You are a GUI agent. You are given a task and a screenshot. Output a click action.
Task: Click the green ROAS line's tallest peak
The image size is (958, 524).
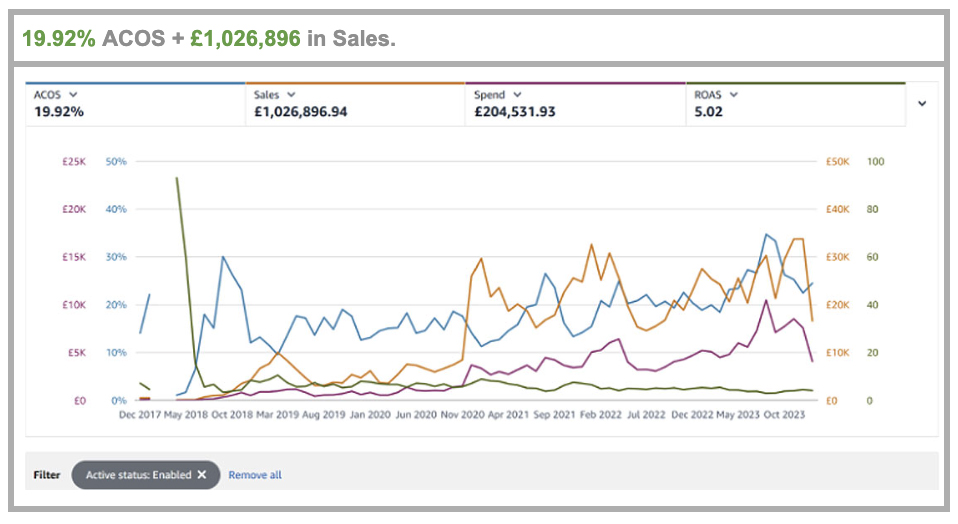point(177,178)
